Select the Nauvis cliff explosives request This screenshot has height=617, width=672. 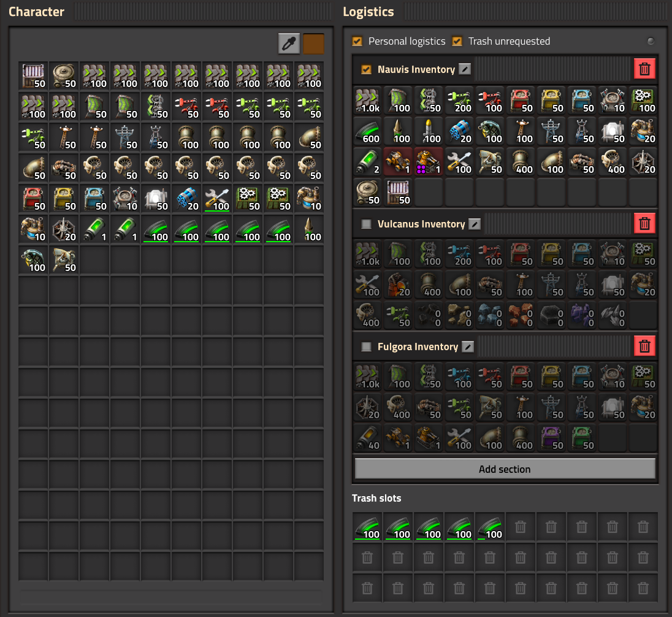coord(460,132)
